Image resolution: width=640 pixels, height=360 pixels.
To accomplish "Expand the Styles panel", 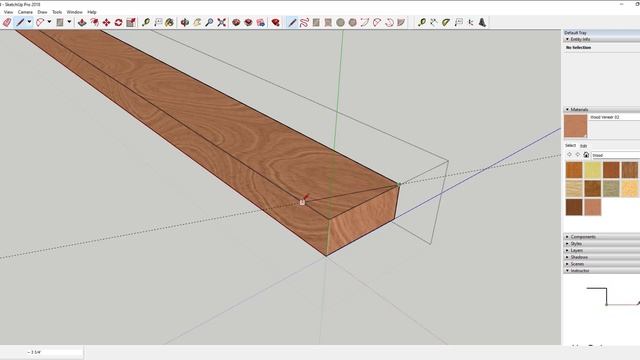I will 567,244.
